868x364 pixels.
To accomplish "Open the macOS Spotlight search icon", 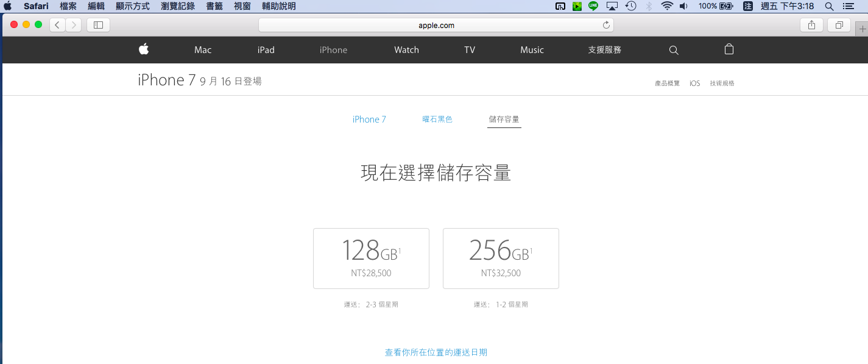I will (828, 6).
